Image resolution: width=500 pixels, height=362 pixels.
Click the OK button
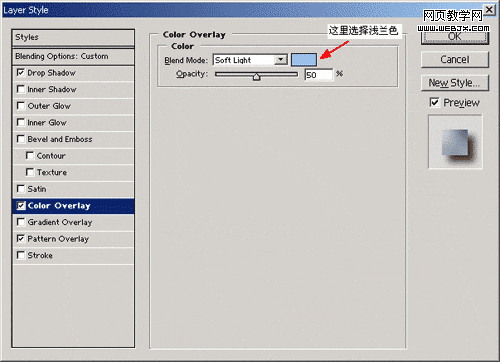click(455, 36)
